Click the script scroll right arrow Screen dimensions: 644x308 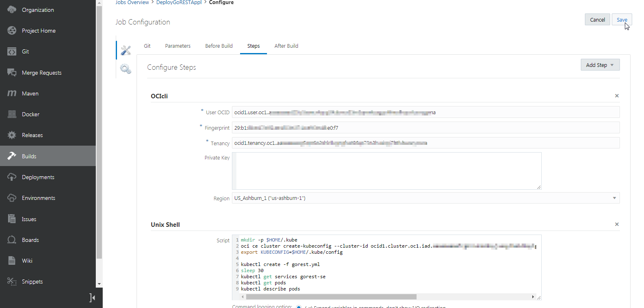(x=533, y=297)
